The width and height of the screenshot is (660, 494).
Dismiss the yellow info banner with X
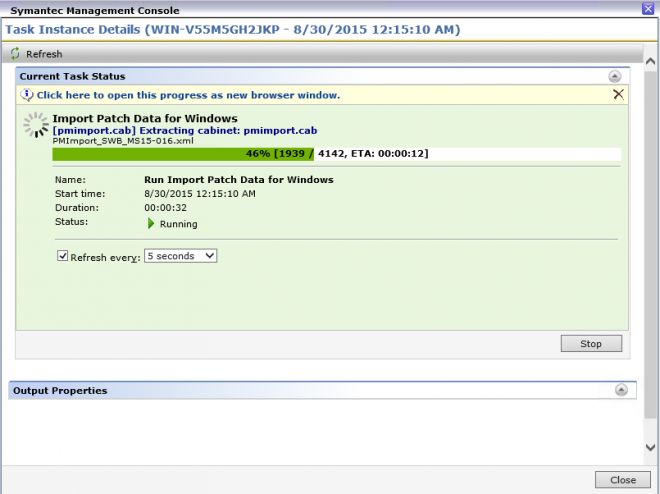[618, 94]
